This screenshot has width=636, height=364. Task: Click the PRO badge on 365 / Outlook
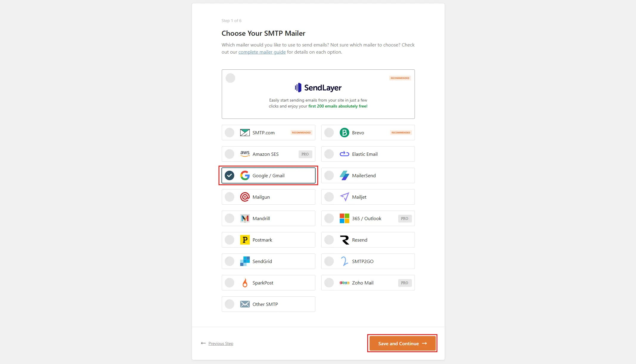point(405,218)
